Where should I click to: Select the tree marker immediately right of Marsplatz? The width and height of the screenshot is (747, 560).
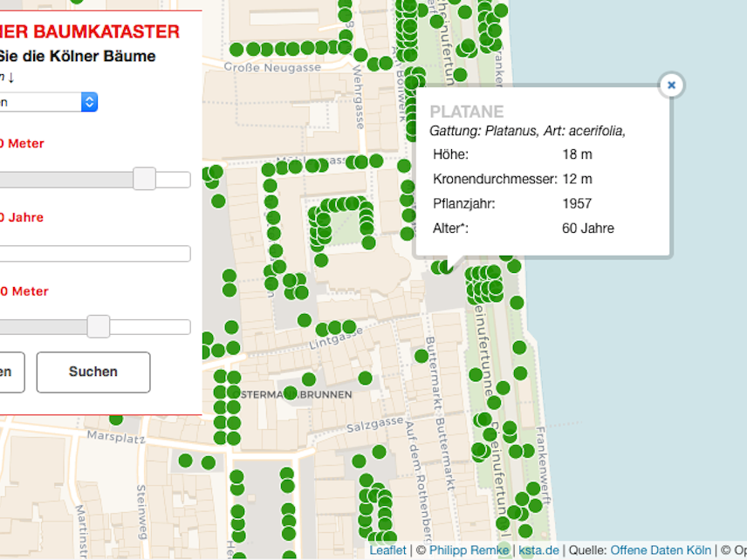pos(185,460)
